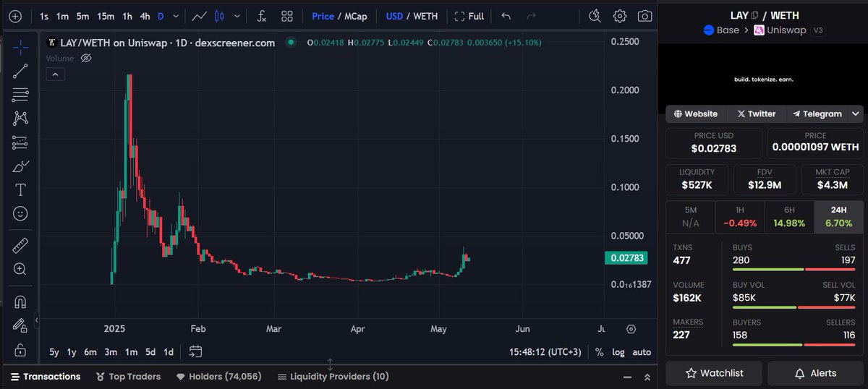Open the Alerts button

[x=815, y=373]
